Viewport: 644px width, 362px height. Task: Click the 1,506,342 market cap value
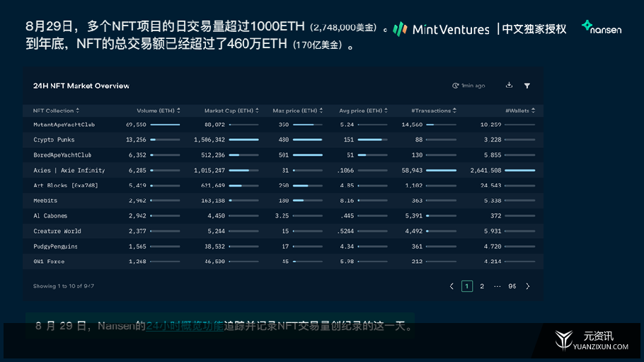click(209, 140)
